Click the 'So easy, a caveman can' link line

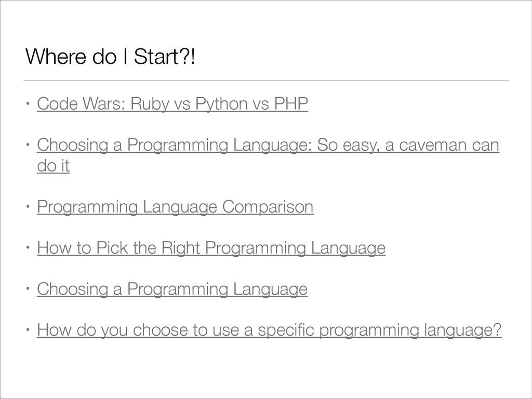(x=268, y=147)
